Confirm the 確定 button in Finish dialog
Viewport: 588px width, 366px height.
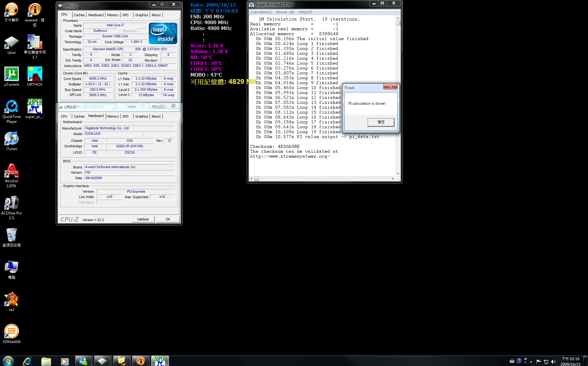pos(381,122)
